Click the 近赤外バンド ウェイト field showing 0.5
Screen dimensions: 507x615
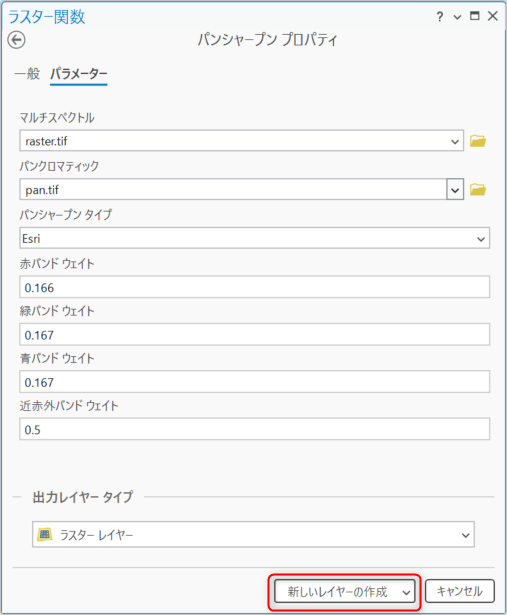[254, 429]
